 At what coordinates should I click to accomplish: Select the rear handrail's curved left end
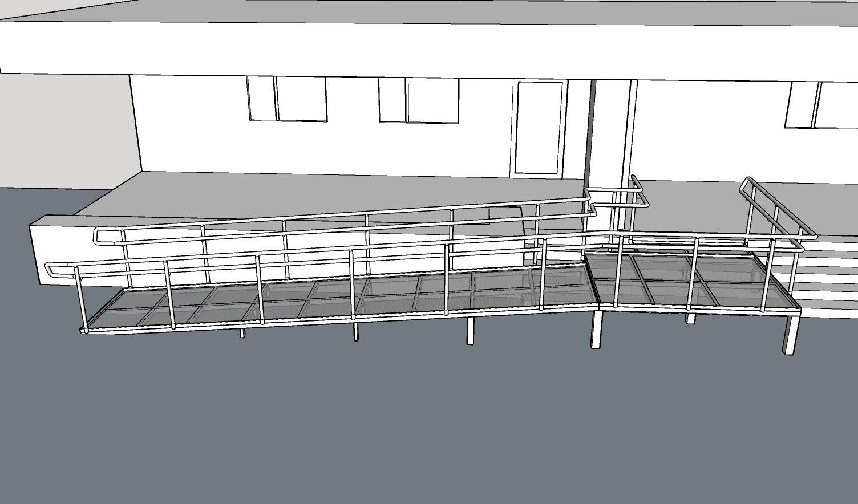point(99,235)
